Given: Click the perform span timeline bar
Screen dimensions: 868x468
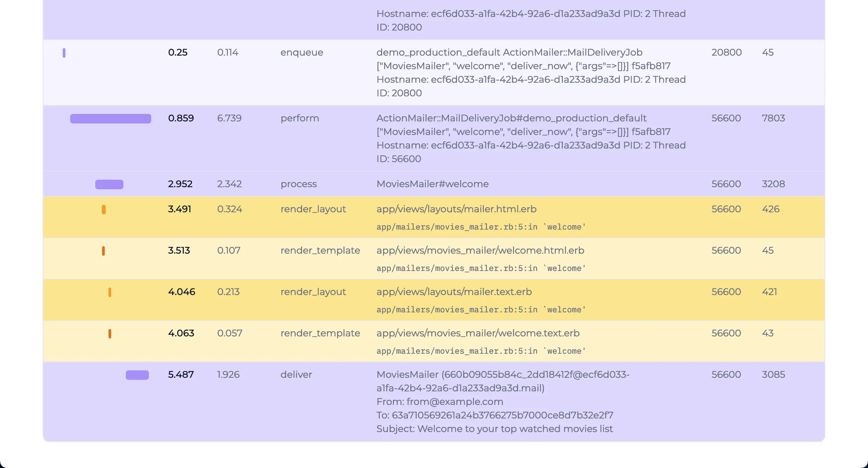Looking at the screenshot, I should click(111, 118).
